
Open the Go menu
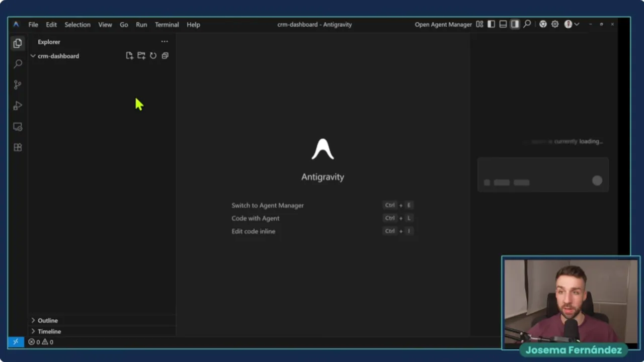124,24
